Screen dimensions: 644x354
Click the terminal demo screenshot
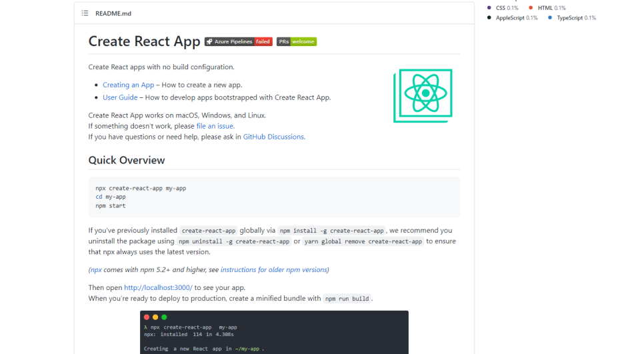(x=274, y=332)
